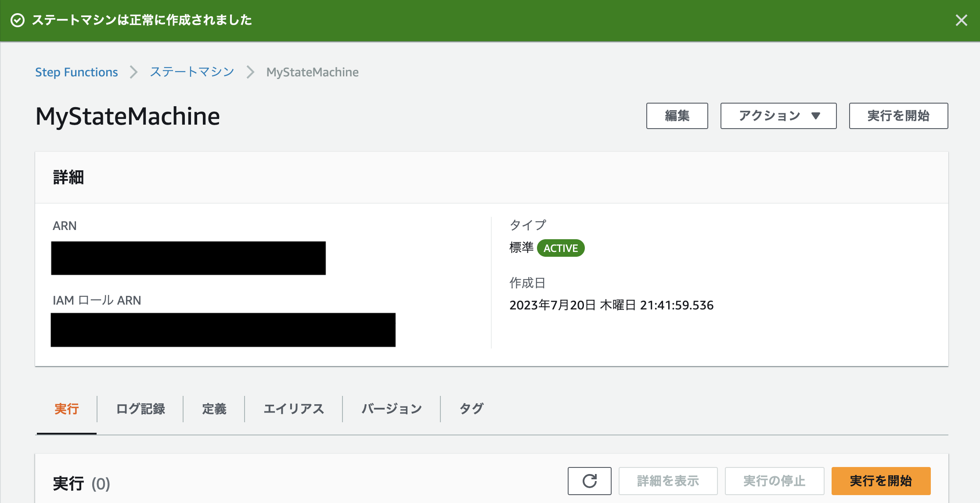Click the refresh executions icon button
The width and height of the screenshot is (980, 503).
coord(589,481)
